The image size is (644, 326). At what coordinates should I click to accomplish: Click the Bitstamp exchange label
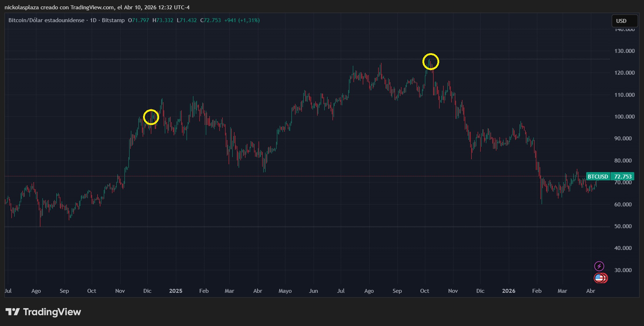113,20
